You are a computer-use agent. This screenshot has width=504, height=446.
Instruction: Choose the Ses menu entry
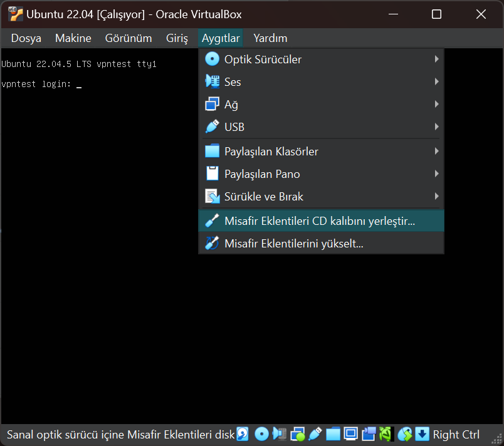pyautogui.click(x=321, y=81)
